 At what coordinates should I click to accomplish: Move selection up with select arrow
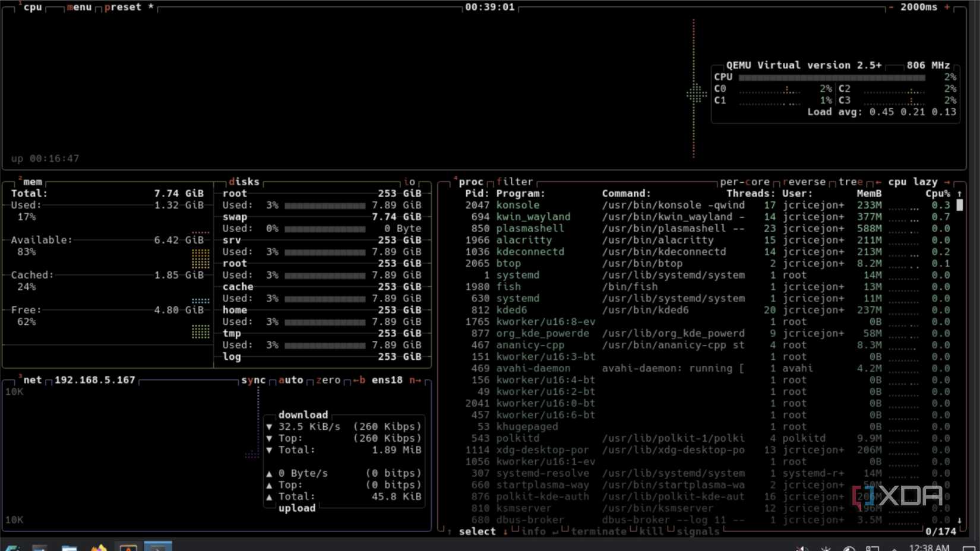click(x=450, y=531)
